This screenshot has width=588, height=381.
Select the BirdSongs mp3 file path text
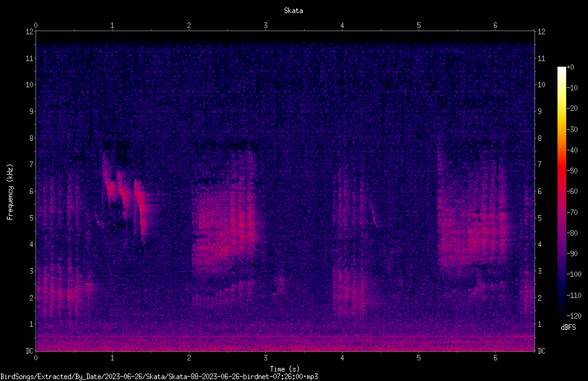[x=159, y=377]
